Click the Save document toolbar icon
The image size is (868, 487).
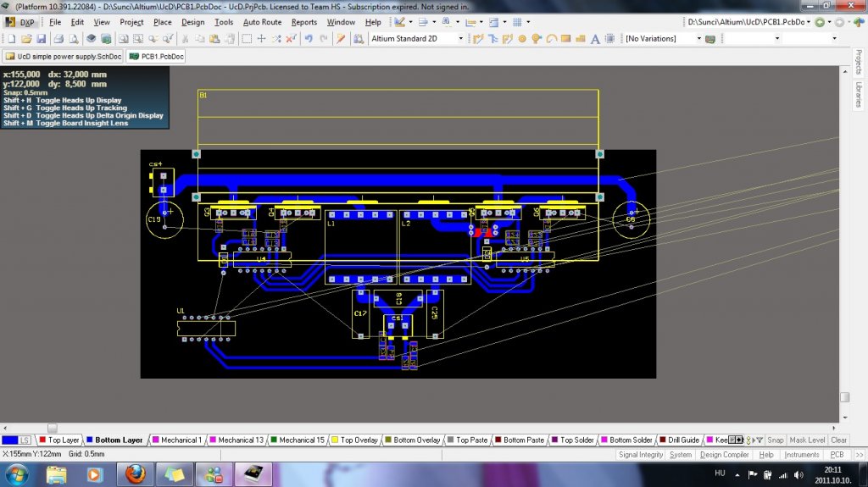[x=40, y=39]
